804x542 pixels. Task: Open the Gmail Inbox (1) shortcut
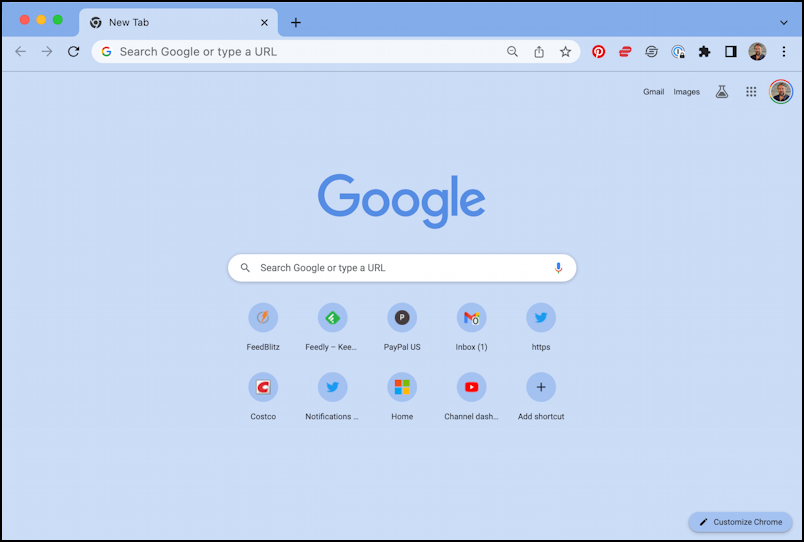coord(471,326)
